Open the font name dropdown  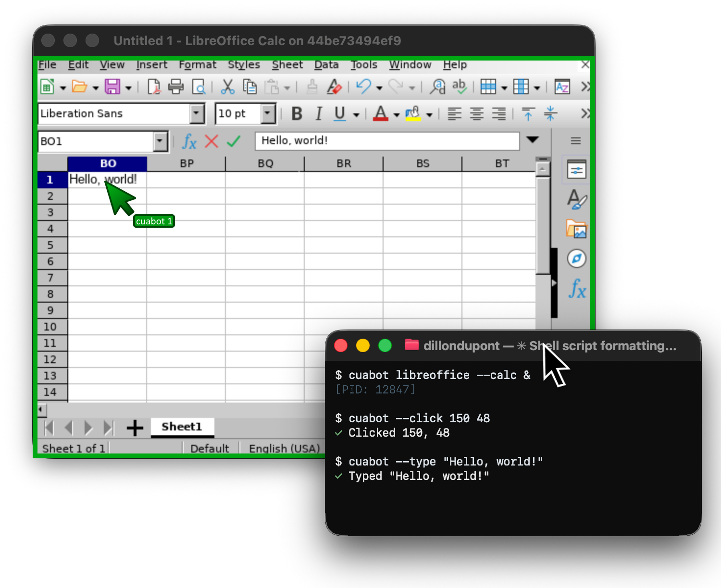[x=196, y=113]
